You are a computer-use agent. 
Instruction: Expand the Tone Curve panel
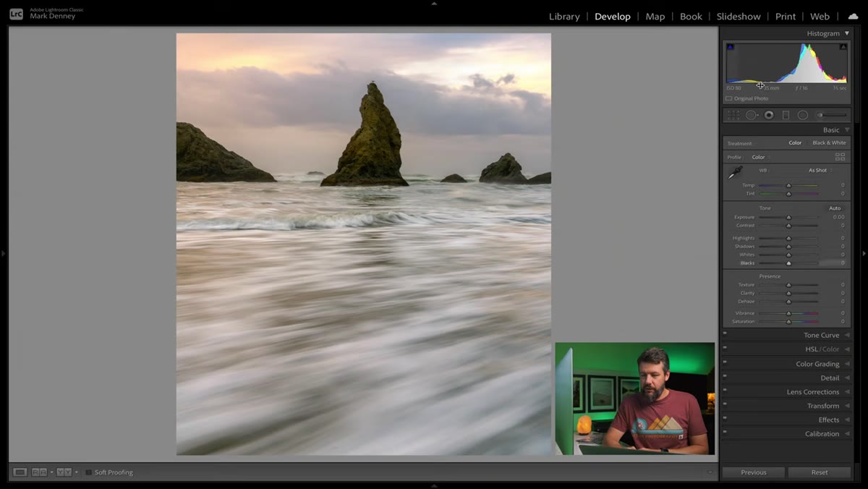847,335
